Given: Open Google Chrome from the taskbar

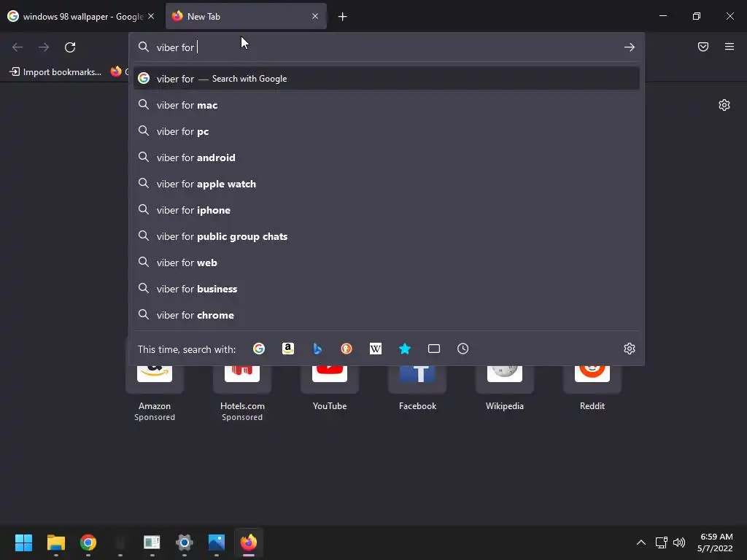Looking at the screenshot, I should pyautogui.click(x=88, y=542).
